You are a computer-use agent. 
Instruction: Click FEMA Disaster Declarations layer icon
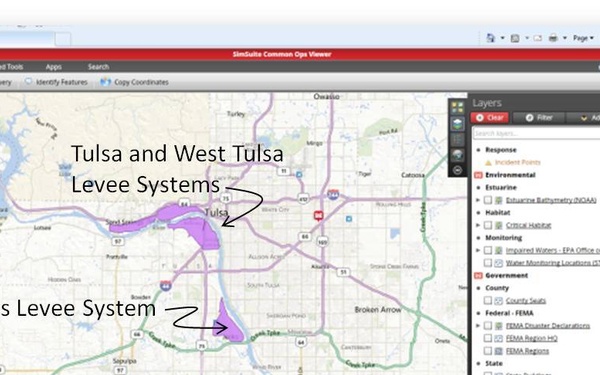pos(499,326)
